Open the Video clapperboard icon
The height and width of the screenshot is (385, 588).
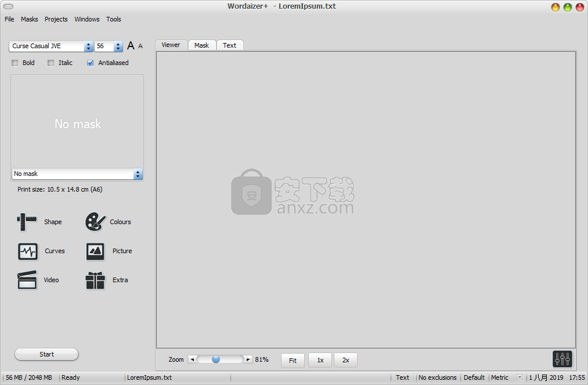[x=27, y=280]
